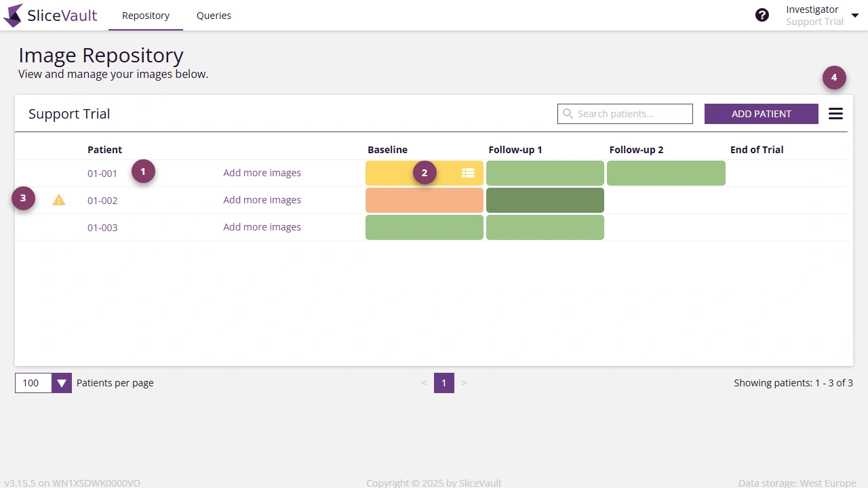Click the magnifier icon in the patient search box
Image resolution: width=868 pixels, height=488 pixels.
tap(568, 113)
